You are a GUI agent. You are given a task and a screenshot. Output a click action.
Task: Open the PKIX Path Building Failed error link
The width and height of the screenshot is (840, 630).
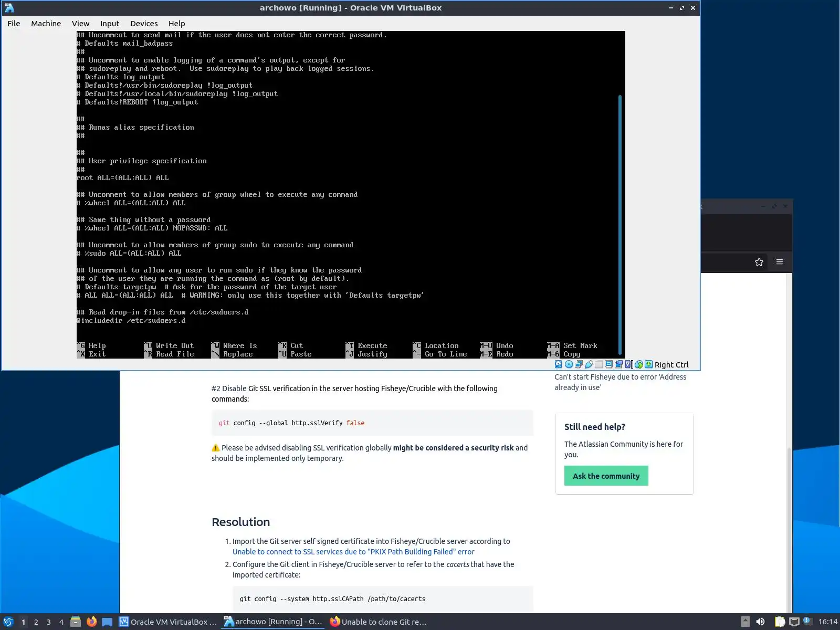353,552
